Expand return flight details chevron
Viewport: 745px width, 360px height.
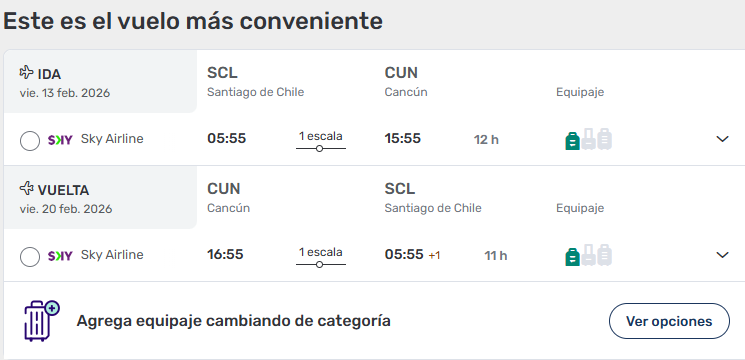click(x=722, y=255)
